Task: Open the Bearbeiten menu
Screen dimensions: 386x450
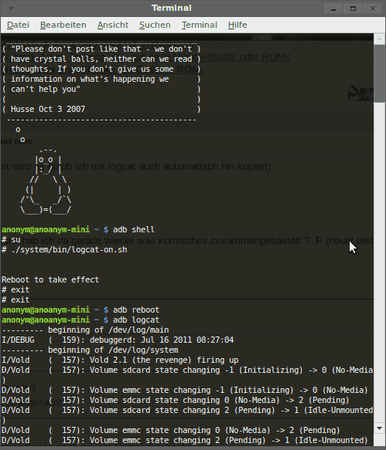Action: tap(63, 25)
